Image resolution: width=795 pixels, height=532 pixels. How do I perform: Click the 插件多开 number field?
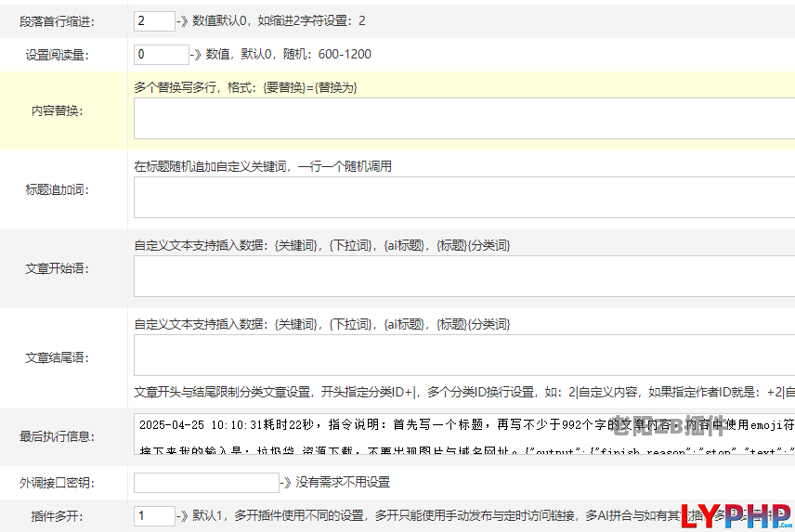[x=154, y=516]
